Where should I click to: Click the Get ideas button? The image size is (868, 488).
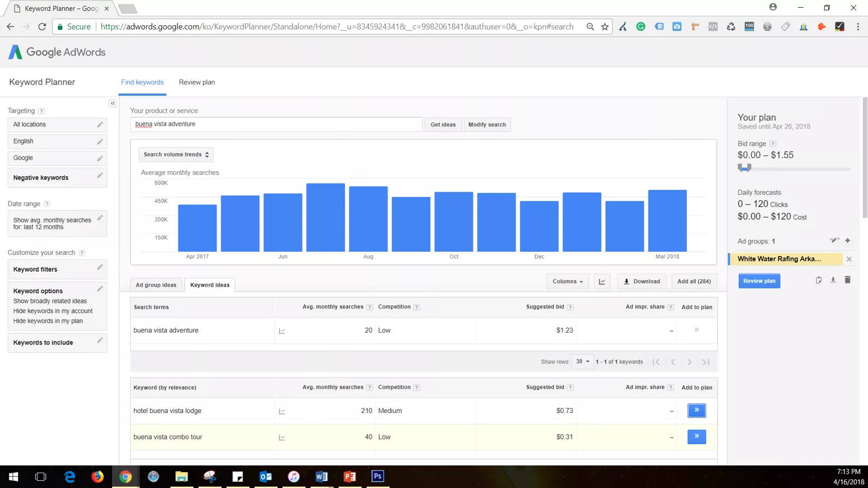(443, 125)
